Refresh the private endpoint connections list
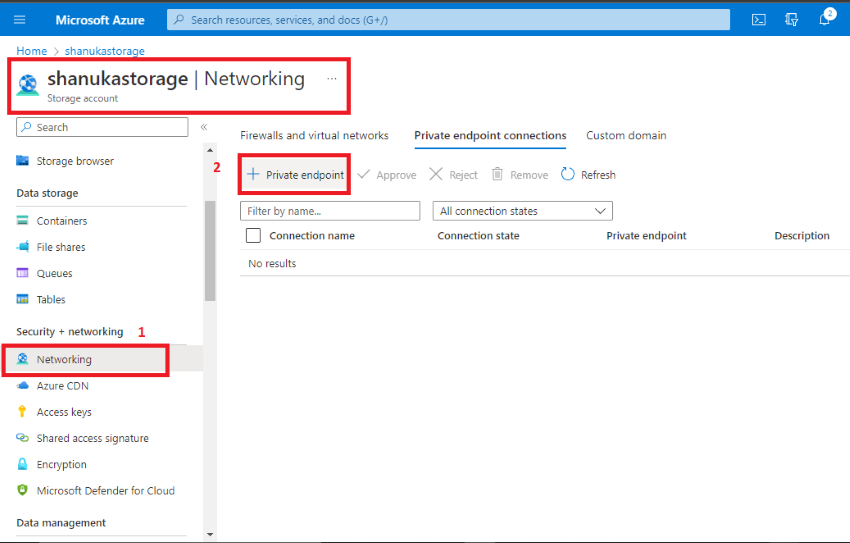850x543 pixels. coord(589,174)
